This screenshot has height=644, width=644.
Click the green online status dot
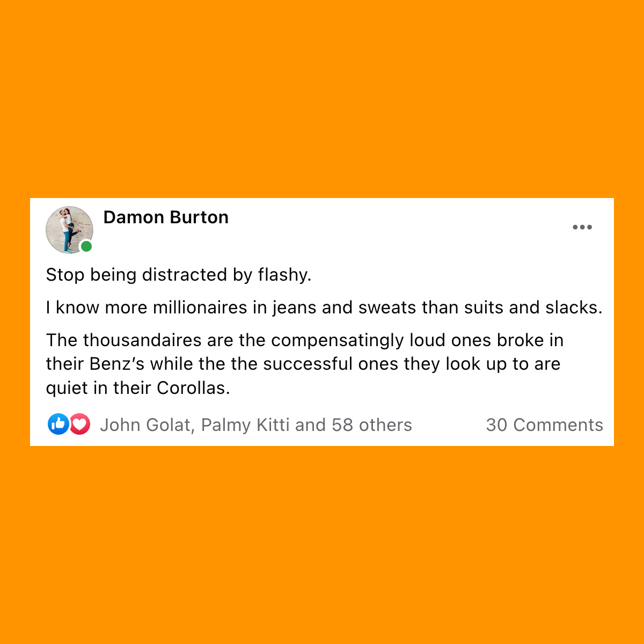pos(86,246)
